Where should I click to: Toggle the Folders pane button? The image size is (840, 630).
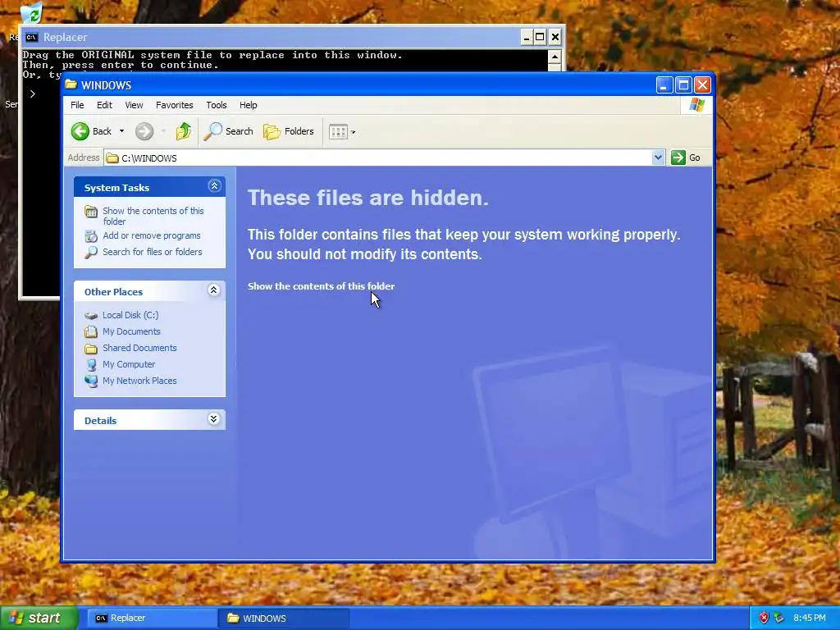pyautogui.click(x=289, y=131)
